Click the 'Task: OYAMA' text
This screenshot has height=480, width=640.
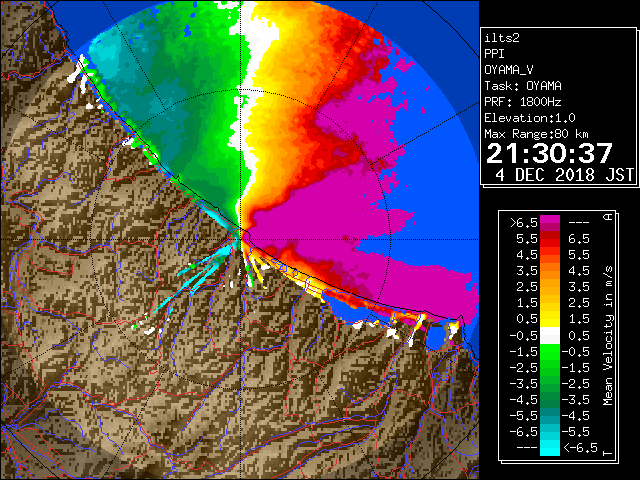click(523, 86)
